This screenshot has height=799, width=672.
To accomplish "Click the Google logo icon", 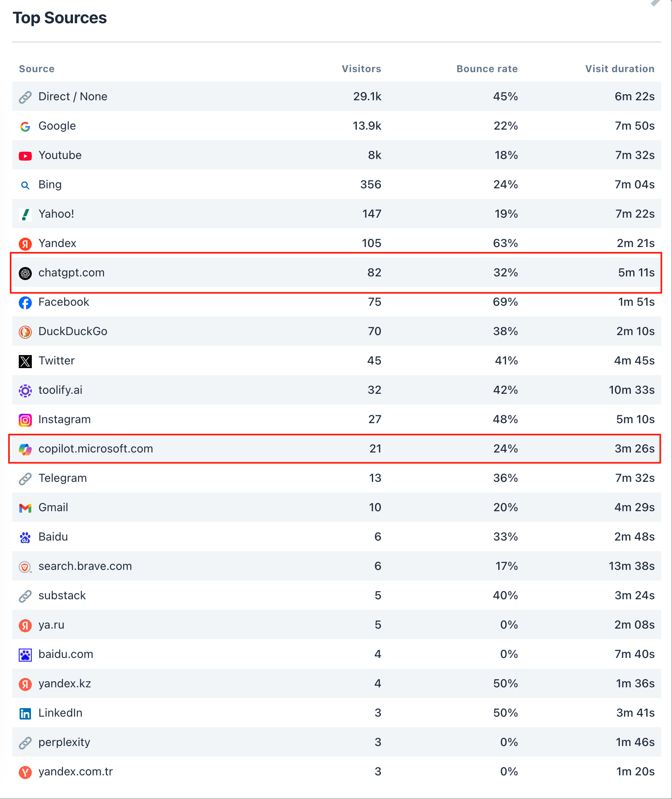I will coord(25,126).
